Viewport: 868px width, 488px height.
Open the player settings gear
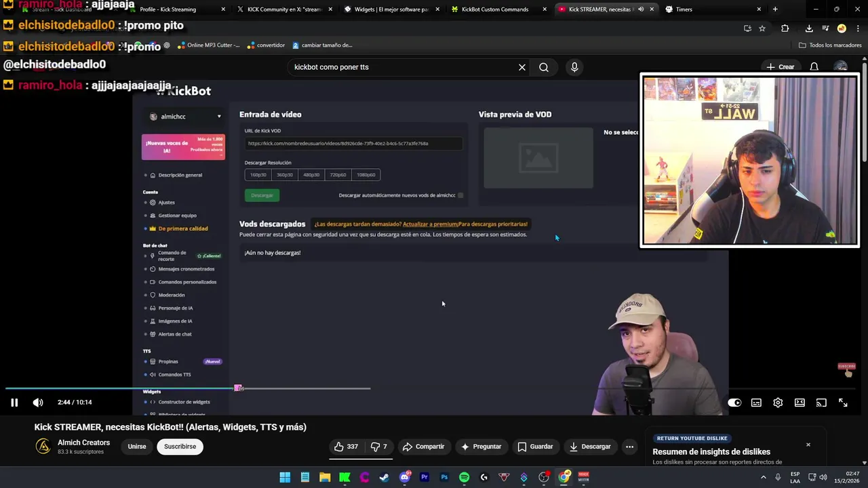778,403
